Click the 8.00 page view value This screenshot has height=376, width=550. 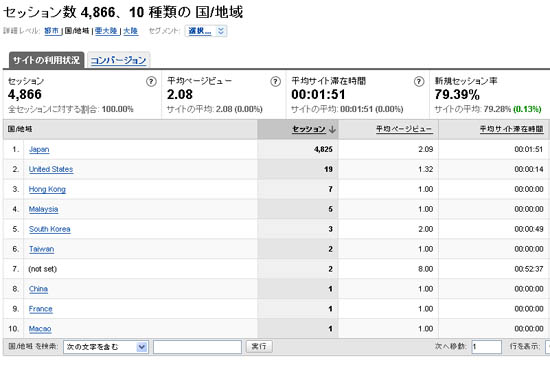(425, 269)
